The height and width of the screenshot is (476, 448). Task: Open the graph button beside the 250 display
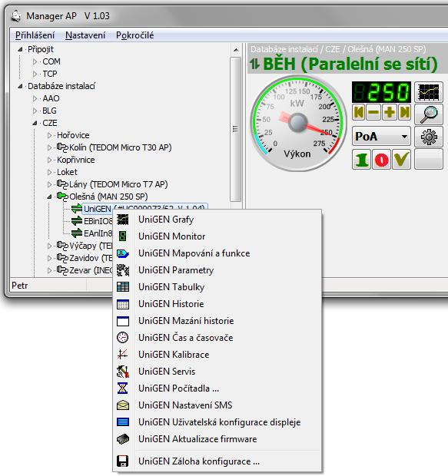click(429, 92)
